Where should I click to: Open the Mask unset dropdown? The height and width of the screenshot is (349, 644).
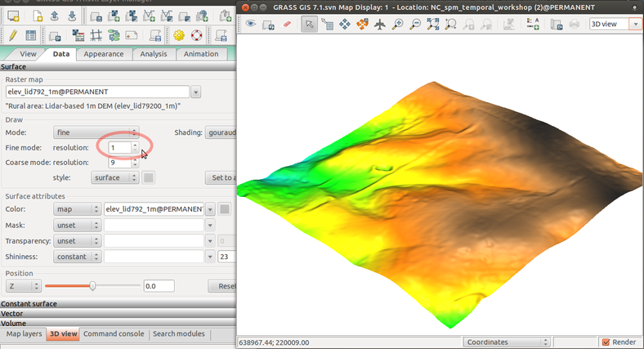[77, 226]
